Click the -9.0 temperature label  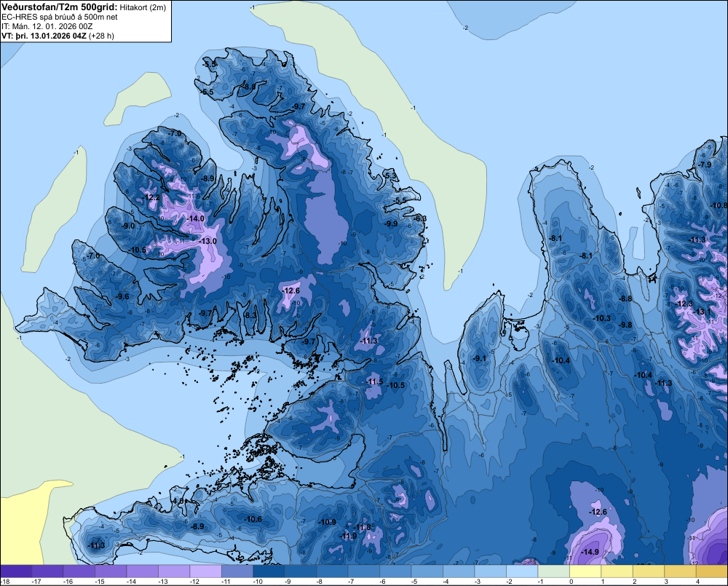127,226
